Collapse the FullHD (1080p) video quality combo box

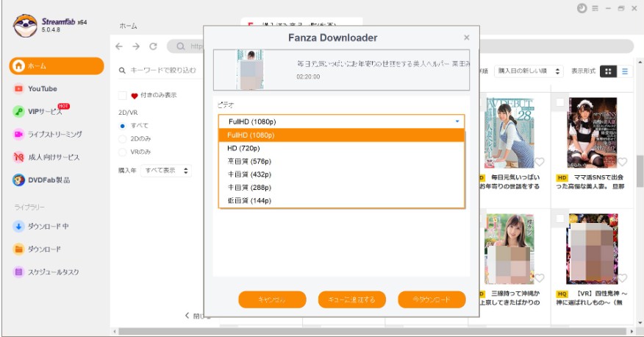point(341,121)
